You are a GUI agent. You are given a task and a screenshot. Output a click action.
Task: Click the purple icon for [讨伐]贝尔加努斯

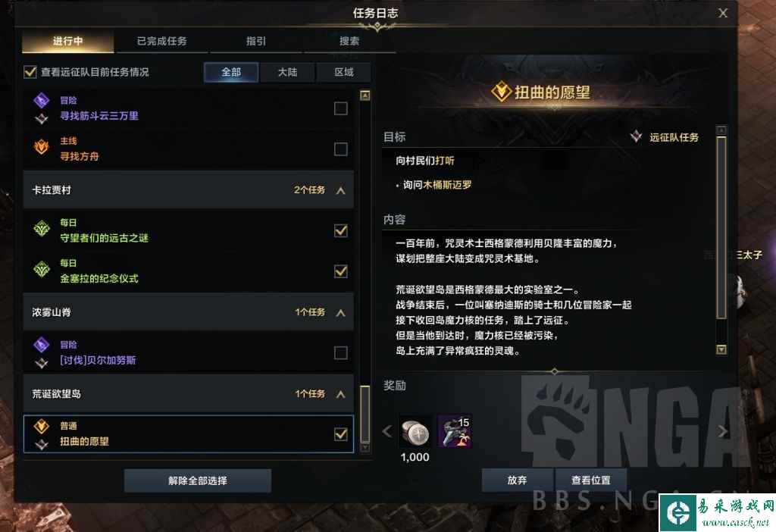42,345
